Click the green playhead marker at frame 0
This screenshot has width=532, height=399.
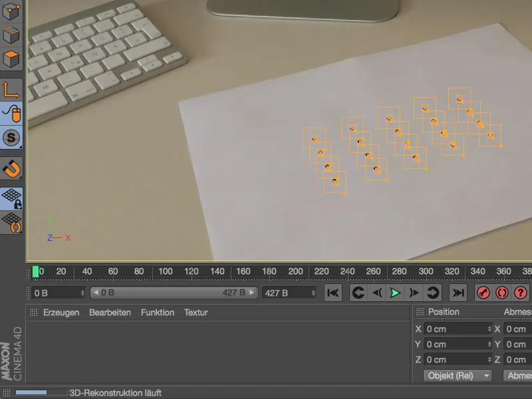tap(35, 272)
